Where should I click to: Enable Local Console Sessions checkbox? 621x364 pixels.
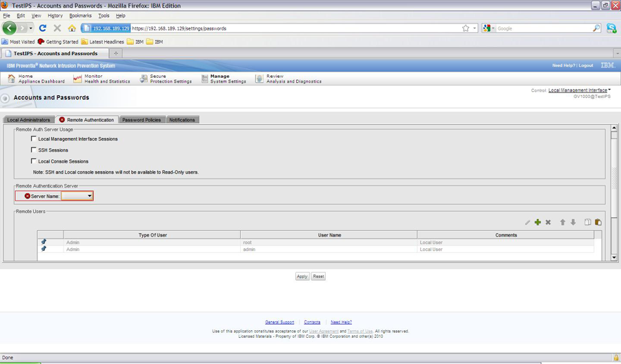tap(34, 161)
